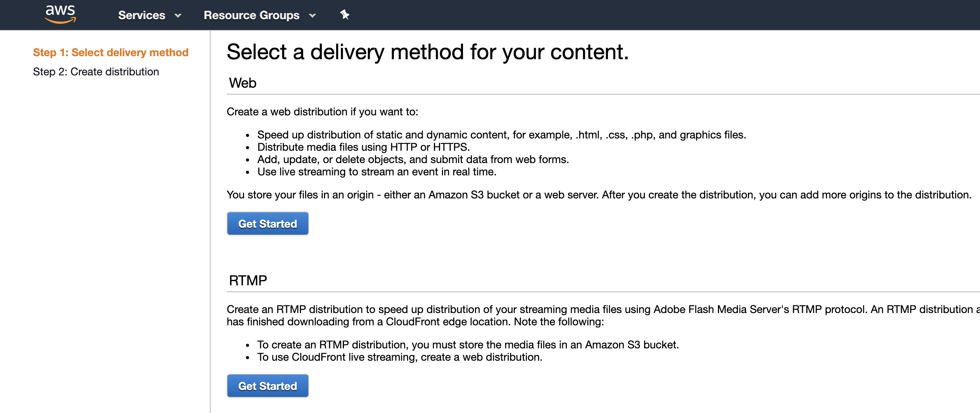Open the Resource Groups dropdown list

point(252,15)
